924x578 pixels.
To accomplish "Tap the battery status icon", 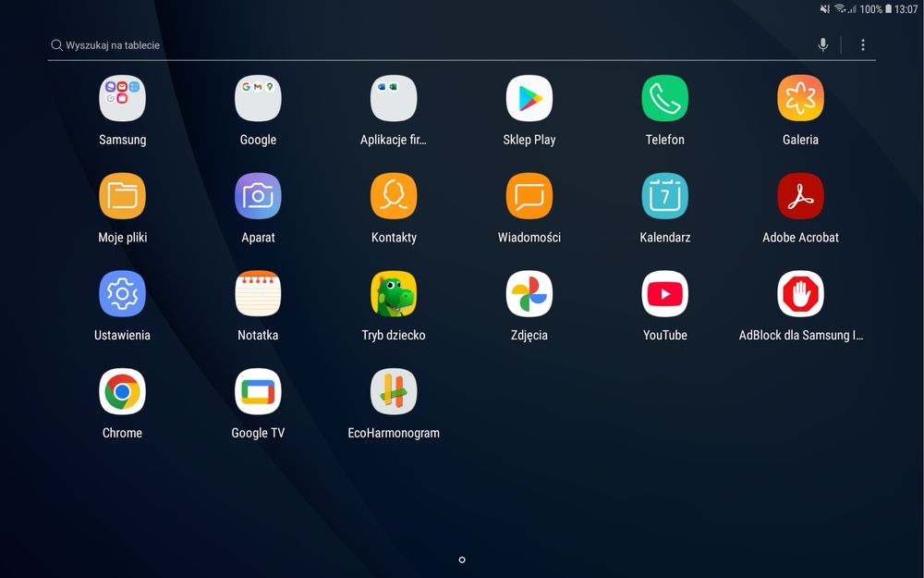I will [x=888, y=9].
